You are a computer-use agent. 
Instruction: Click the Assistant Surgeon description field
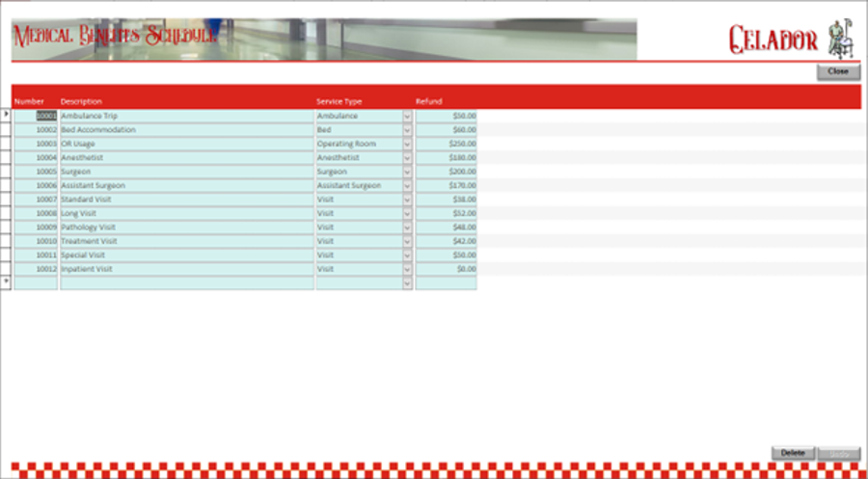[186, 186]
